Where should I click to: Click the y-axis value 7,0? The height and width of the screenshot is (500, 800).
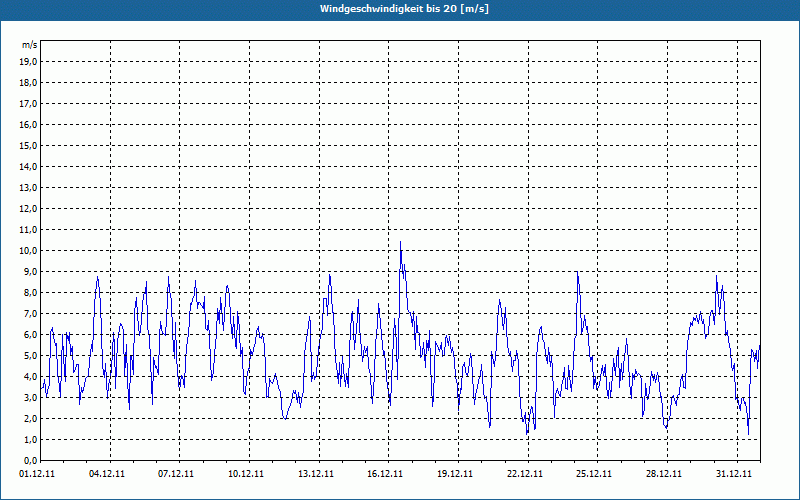31,313
